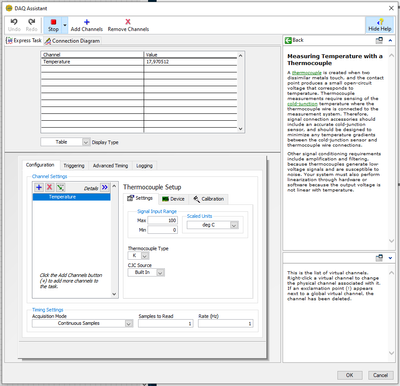Click the blue plus add channel icon

click(x=39, y=187)
